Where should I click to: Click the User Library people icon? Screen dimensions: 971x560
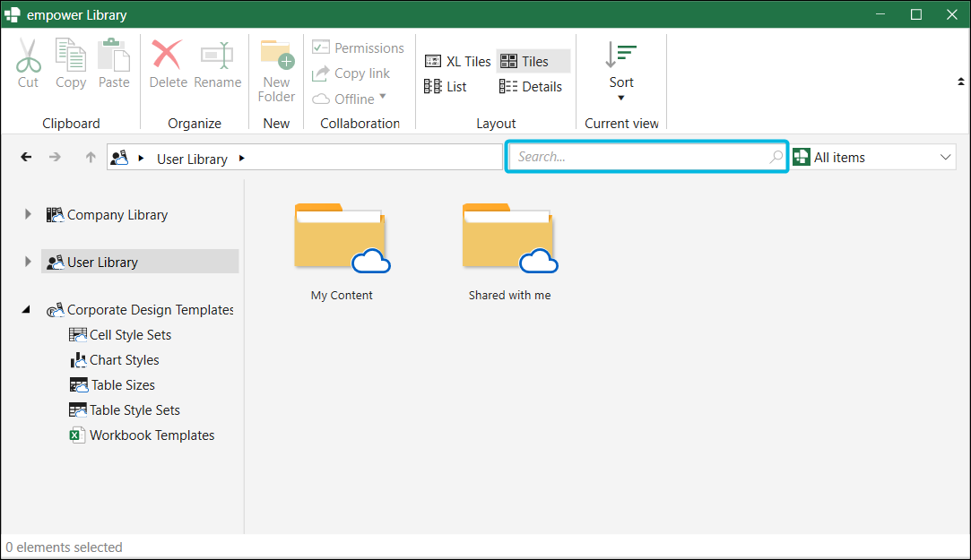pyautogui.click(x=55, y=263)
